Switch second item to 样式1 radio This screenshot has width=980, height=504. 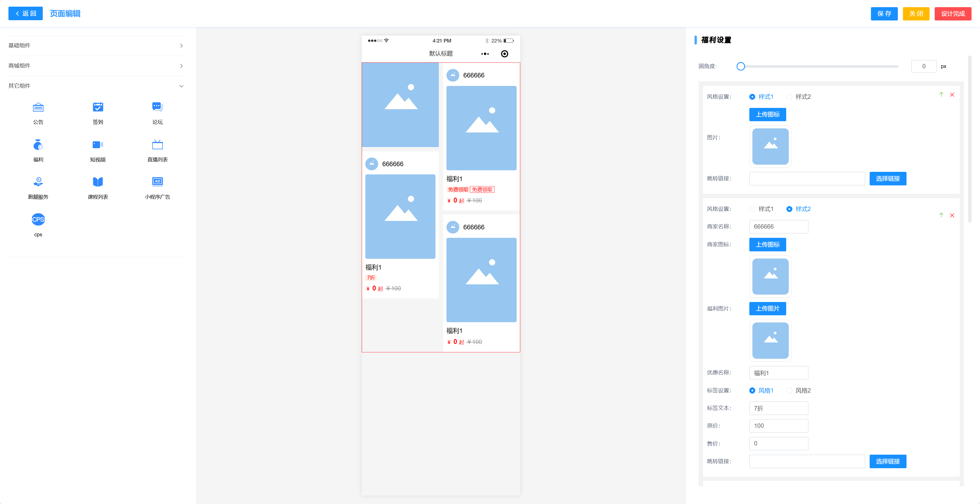752,209
